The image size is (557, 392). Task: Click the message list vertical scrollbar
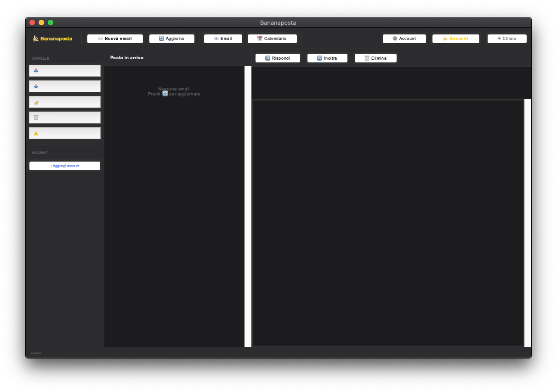tap(248, 207)
